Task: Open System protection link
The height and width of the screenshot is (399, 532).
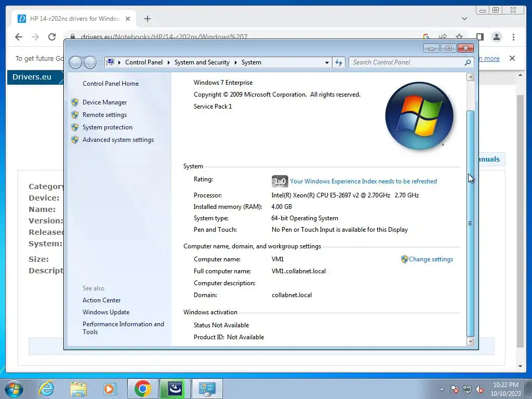Action: [107, 127]
